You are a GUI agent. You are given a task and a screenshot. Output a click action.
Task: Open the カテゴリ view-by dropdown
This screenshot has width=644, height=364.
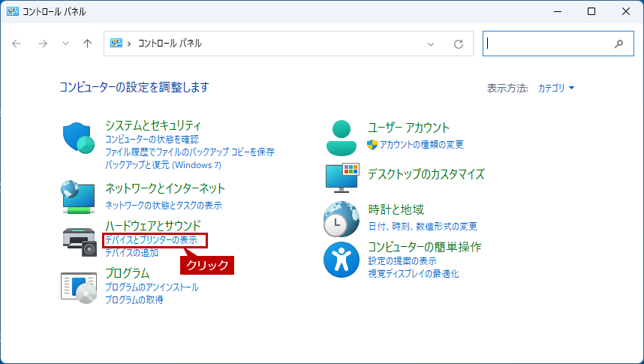pyautogui.click(x=556, y=88)
